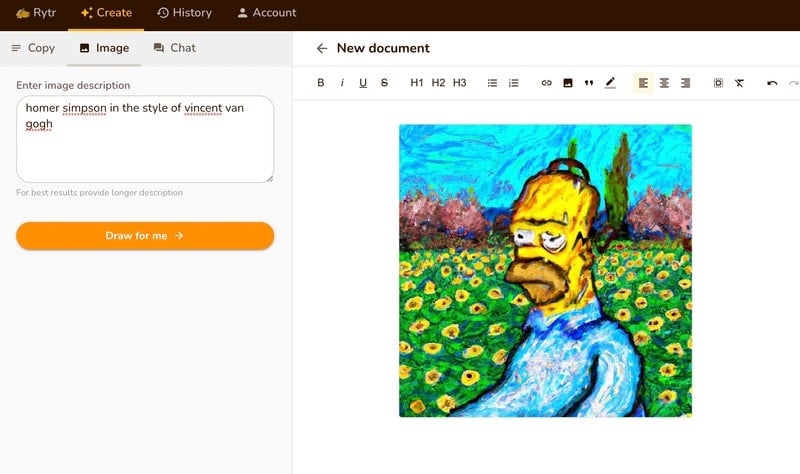The image size is (800, 474).
Task: Undo the last action
Action: click(772, 83)
